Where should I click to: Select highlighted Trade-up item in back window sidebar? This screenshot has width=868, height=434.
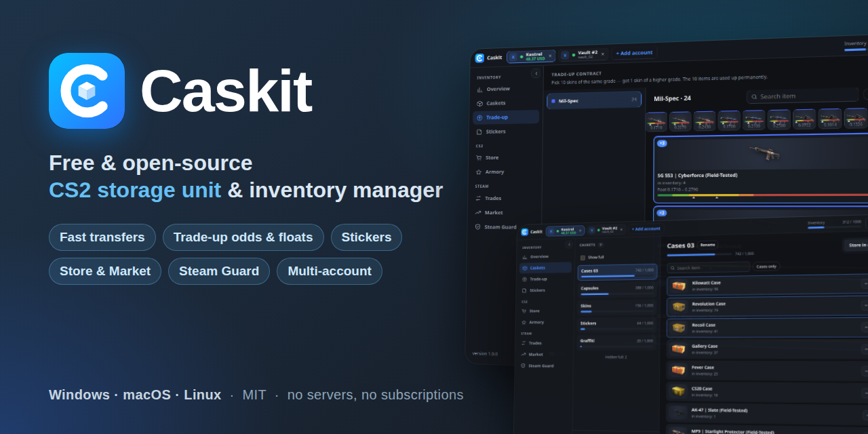pyautogui.click(x=506, y=117)
